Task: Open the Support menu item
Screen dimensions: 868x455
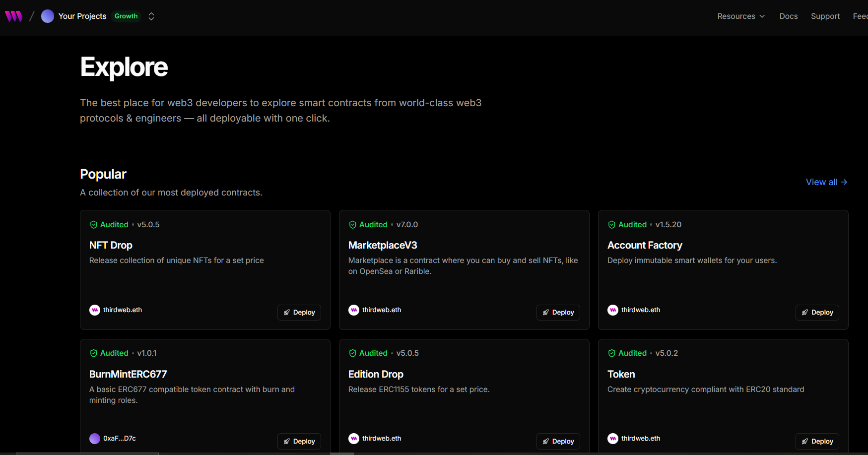Action: [x=825, y=16]
